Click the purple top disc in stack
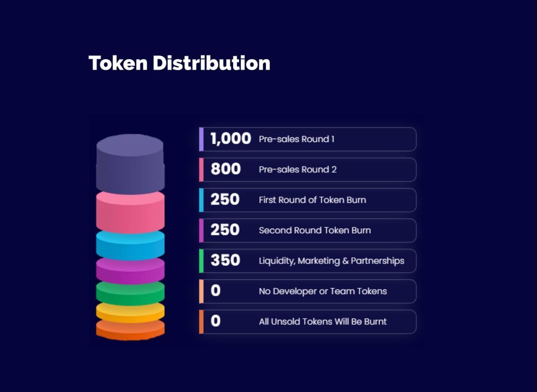The width and height of the screenshot is (537, 392). (x=130, y=164)
